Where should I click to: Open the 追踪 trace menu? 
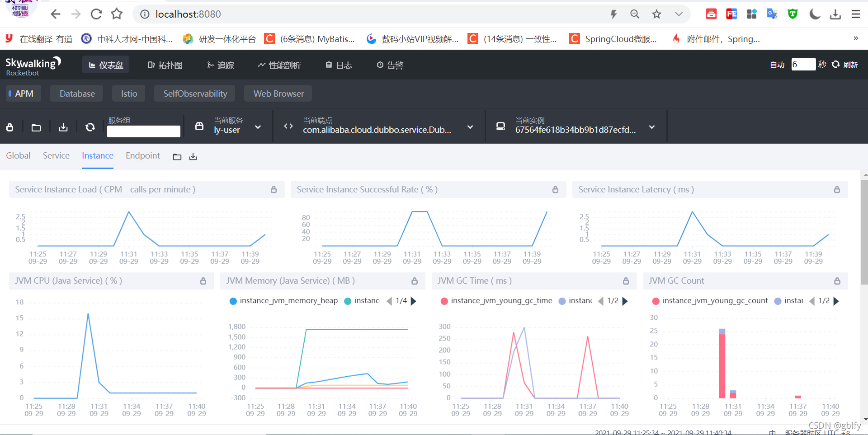tap(221, 65)
